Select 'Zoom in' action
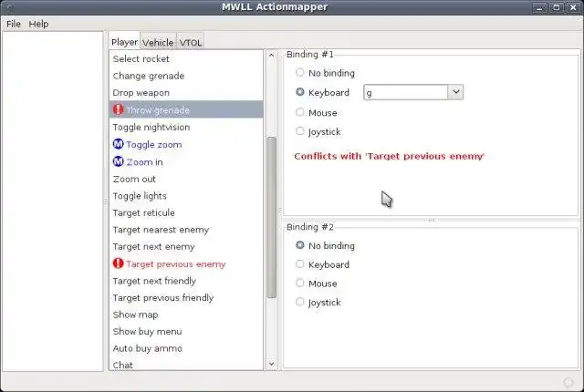 click(186, 161)
